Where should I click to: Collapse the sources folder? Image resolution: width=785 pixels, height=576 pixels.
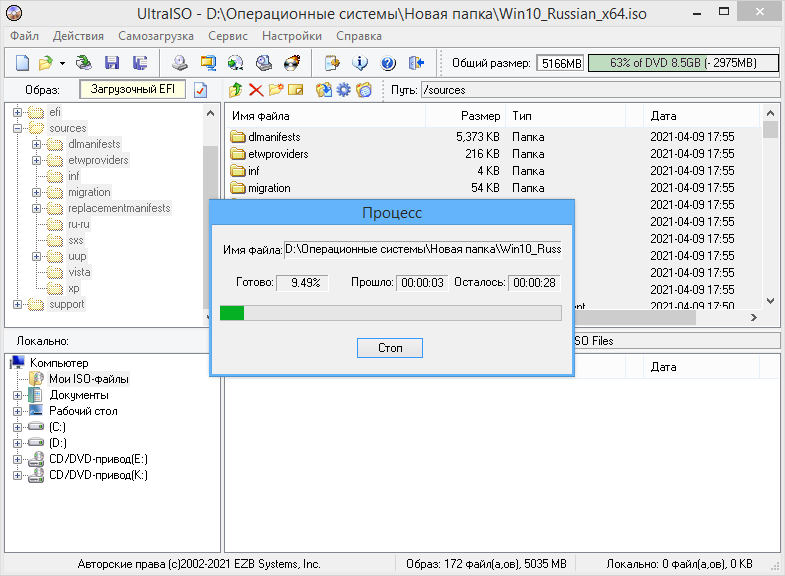[x=18, y=128]
